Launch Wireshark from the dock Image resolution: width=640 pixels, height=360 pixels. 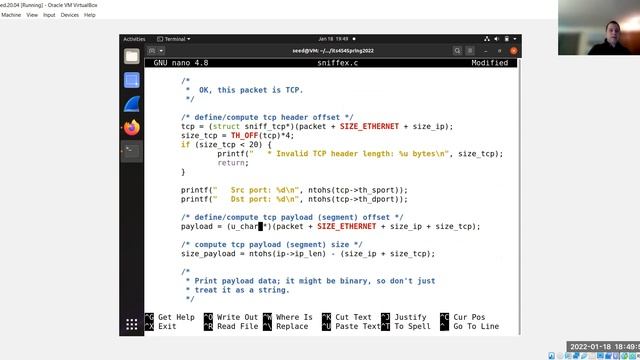131,104
